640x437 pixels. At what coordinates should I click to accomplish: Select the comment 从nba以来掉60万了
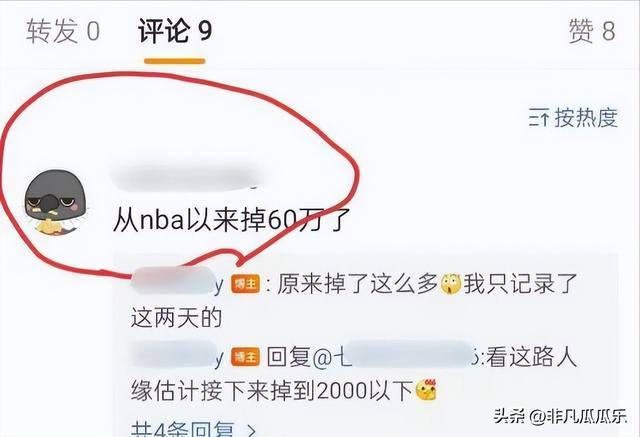pos(231,220)
